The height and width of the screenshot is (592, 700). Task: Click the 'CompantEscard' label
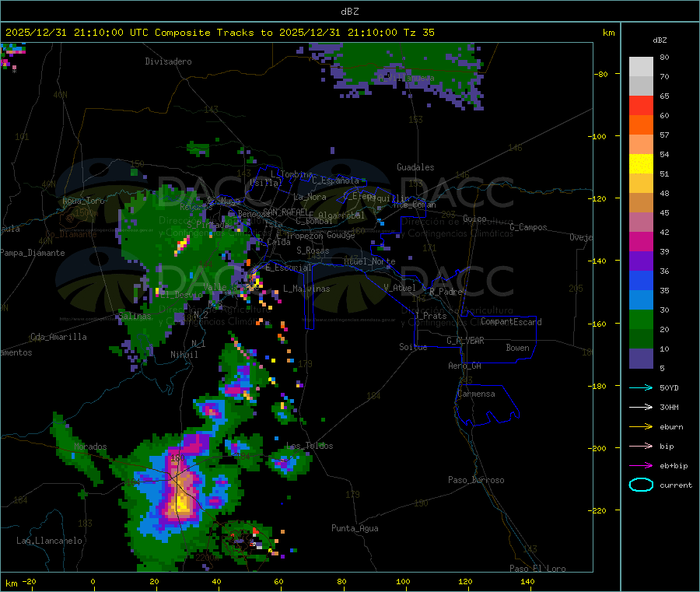tap(511, 322)
